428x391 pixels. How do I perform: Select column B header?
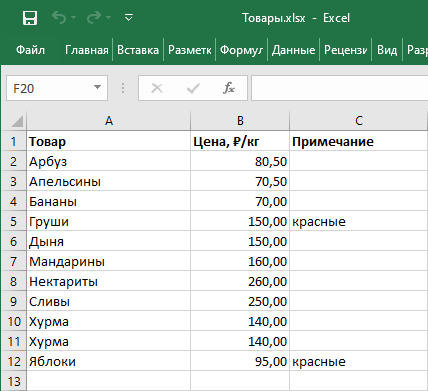pyautogui.click(x=240, y=121)
